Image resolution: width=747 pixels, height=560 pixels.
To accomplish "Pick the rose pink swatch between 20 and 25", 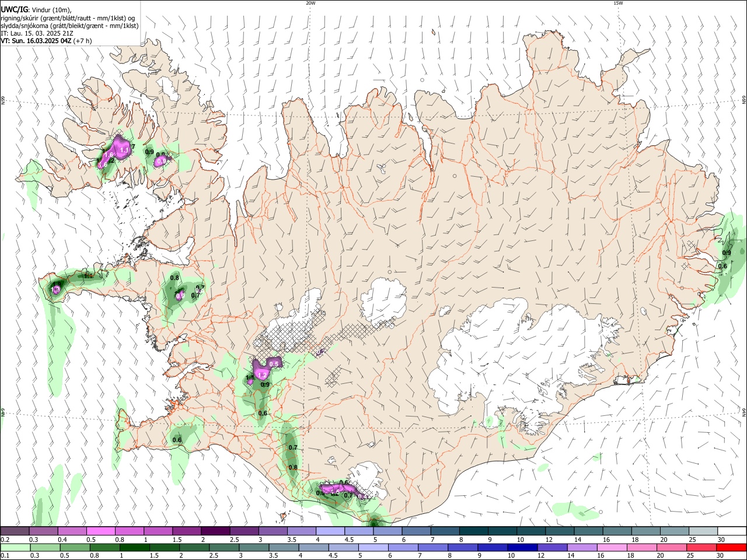I will click(672, 548).
